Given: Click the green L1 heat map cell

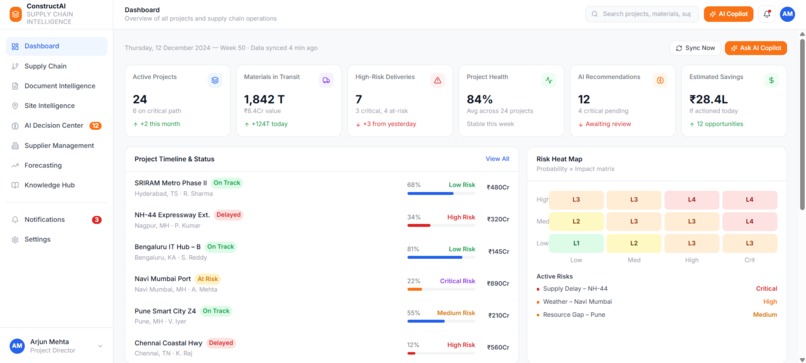Looking at the screenshot, I should click(576, 243).
